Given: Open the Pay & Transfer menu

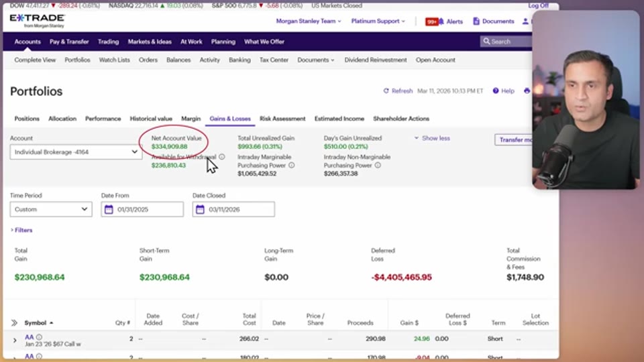Looking at the screenshot, I should tap(69, 42).
